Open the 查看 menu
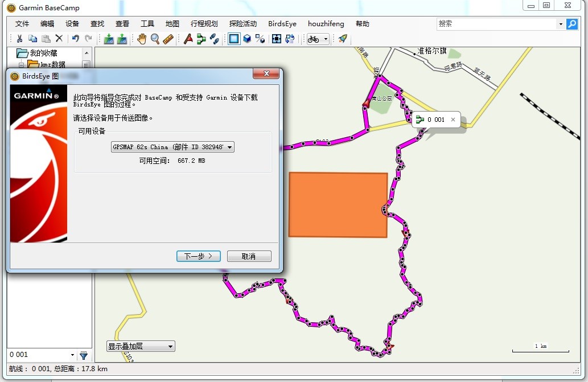588x382 pixels. [x=122, y=23]
